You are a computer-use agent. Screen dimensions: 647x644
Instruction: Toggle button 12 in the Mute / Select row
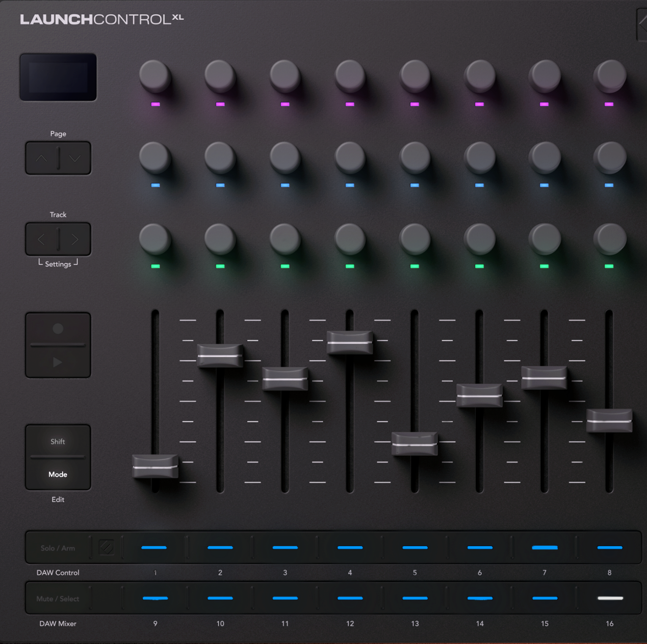pyautogui.click(x=350, y=598)
